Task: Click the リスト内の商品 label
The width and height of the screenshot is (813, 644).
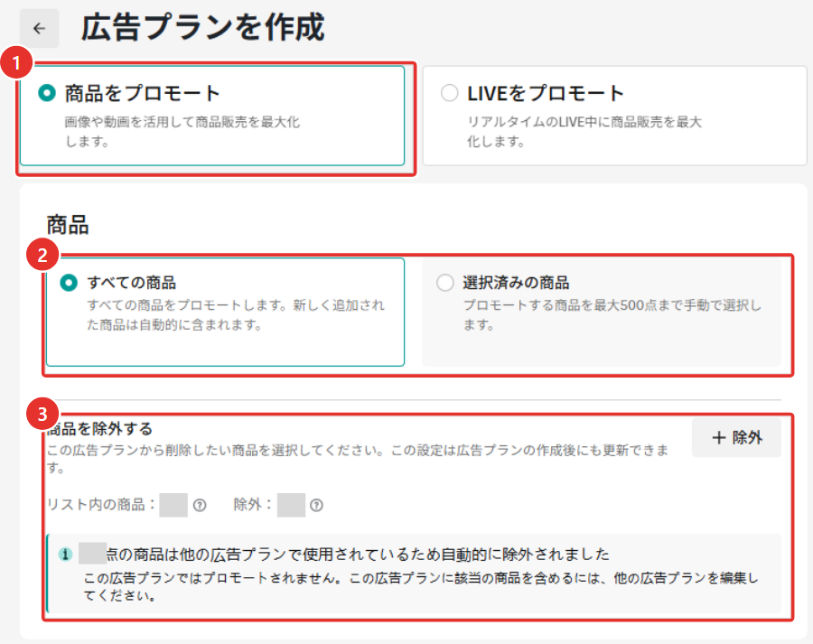Action: [x=100, y=505]
